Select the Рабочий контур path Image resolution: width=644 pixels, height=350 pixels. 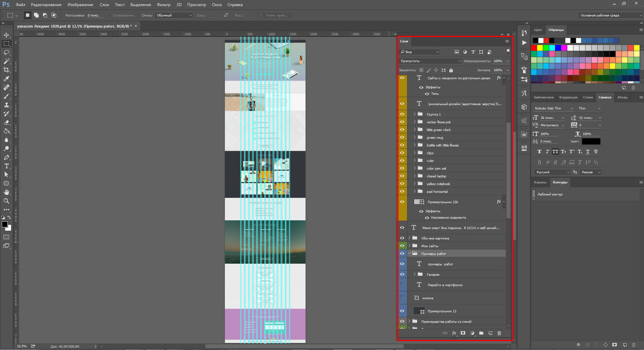tap(586, 194)
